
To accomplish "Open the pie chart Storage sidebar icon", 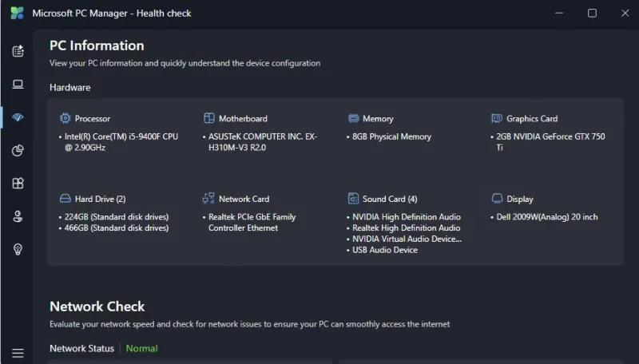I will pyautogui.click(x=18, y=151).
